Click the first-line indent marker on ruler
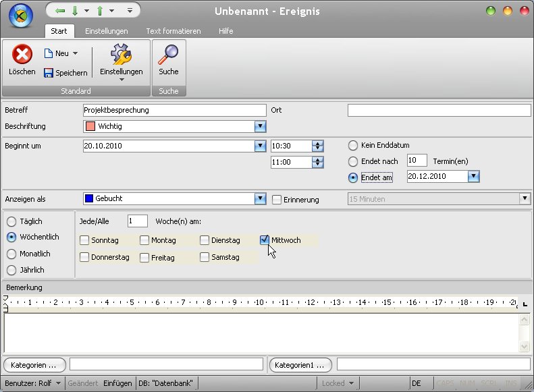Image resolution: width=534 pixels, height=392 pixels. [x=5, y=298]
